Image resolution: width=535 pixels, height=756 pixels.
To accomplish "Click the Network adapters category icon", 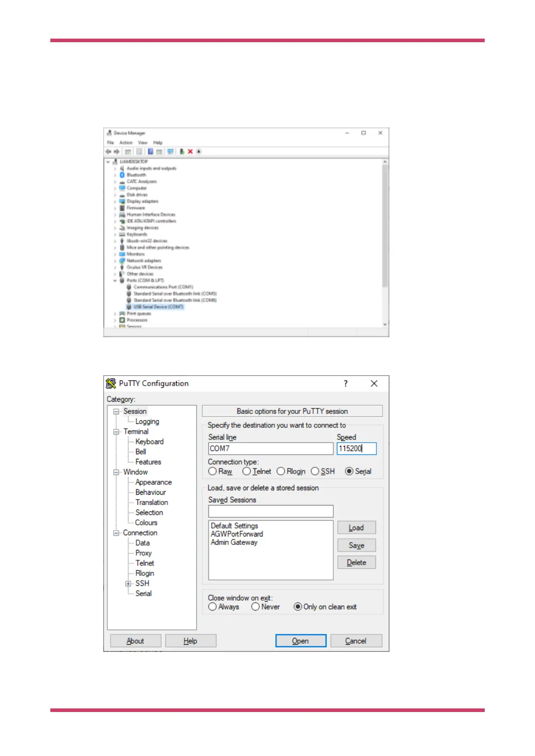I will [x=122, y=260].
